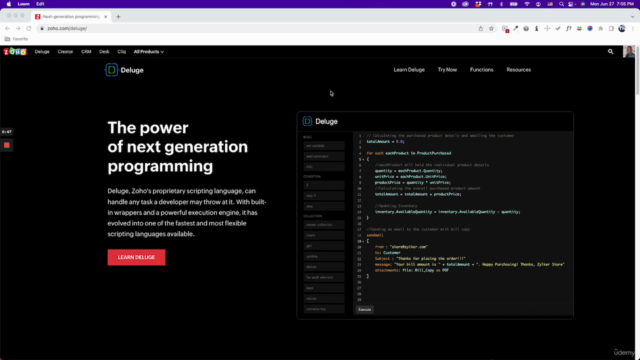Close the Next-generation programming tab
The width and height of the screenshot is (640, 360).
pyautogui.click(x=105, y=17)
